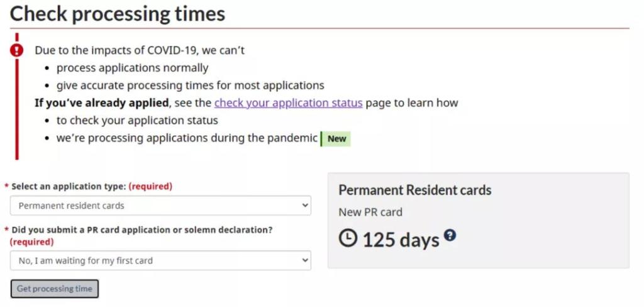This screenshot has height=307, width=644.
Task: Follow the 'check your application status' link
Action: (288, 103)
